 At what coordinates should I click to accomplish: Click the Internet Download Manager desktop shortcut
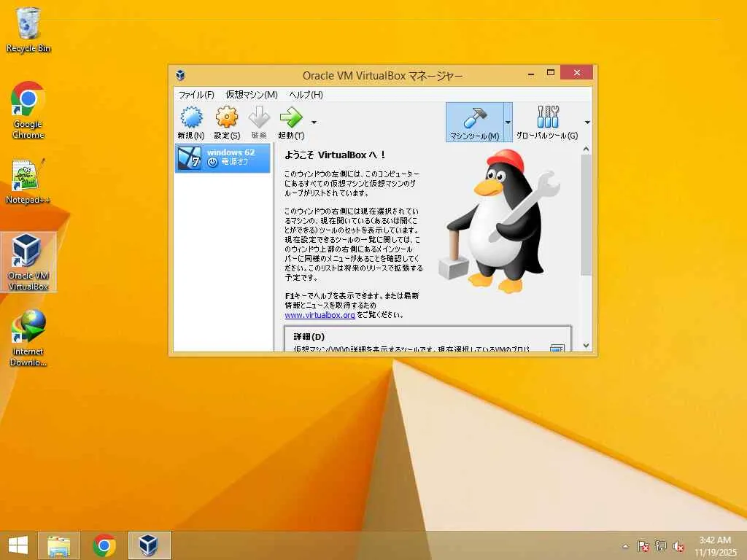click(x=28, y=338)
